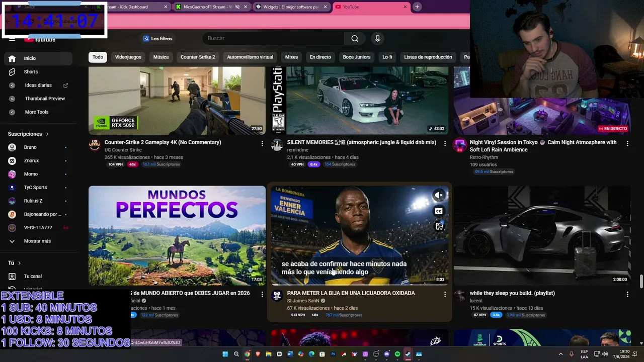Viewport: 644px width, 362px height.
Task: Open options menu for Night Vinyl Session video
Action: [627, 143]
